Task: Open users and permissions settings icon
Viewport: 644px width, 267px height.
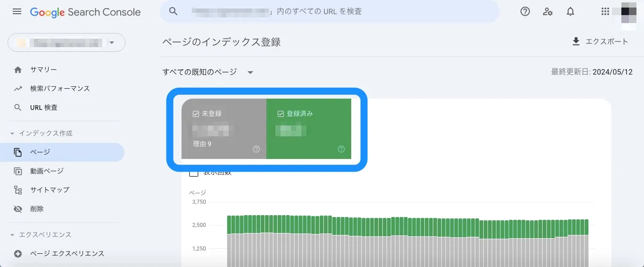Action: 548,12
